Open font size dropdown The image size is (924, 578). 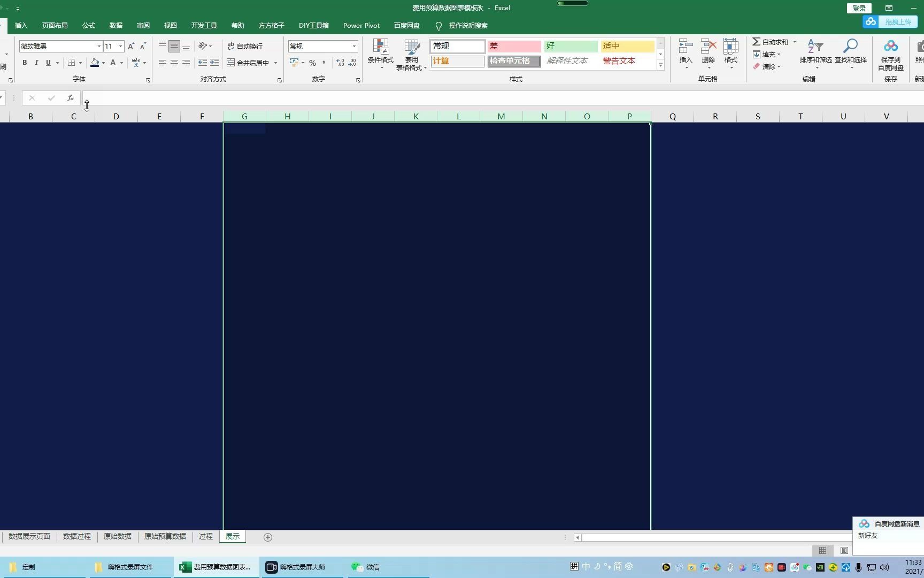click(x=121, y=47)
